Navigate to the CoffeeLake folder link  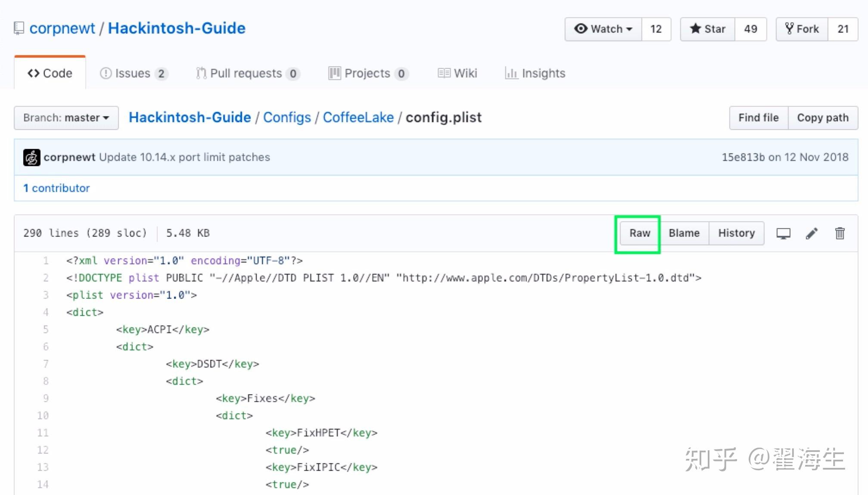[x=358, y=118]
